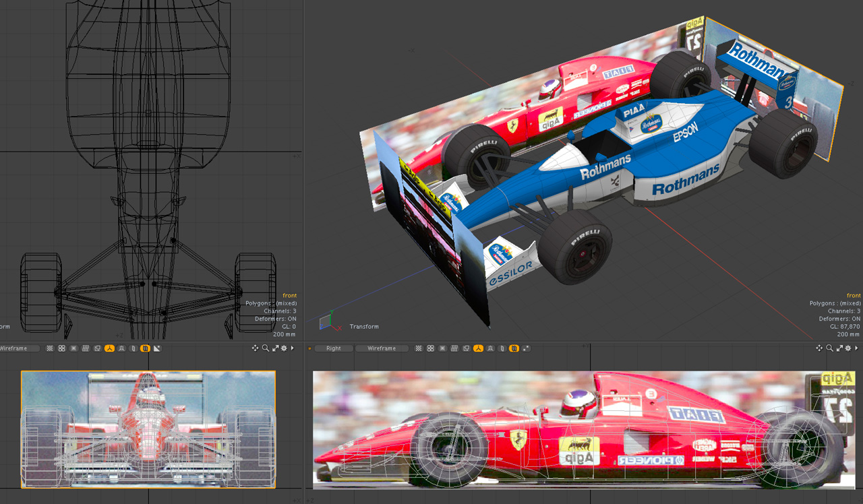Click overlapping squares icon in bottom-left viewport toolbar
Screen dimensions: 863x504
[x=97, y=348]
